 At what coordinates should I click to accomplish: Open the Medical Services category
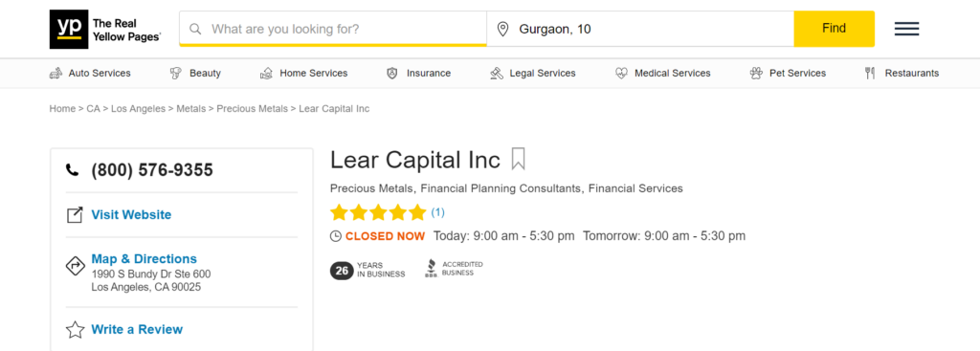662,73
